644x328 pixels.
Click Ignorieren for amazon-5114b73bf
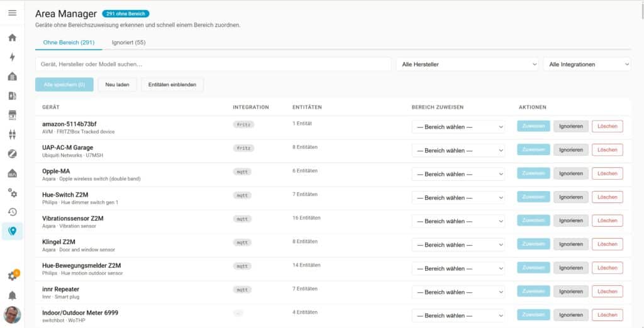click(571, 126)
